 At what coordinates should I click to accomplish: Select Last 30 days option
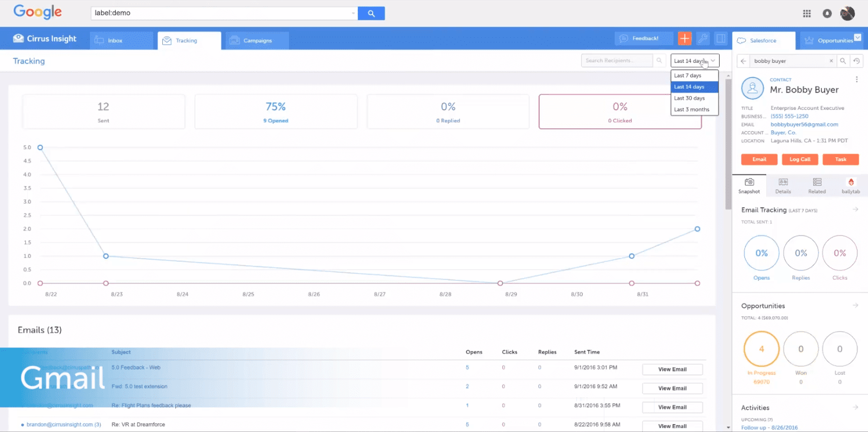tap(694, 98)
